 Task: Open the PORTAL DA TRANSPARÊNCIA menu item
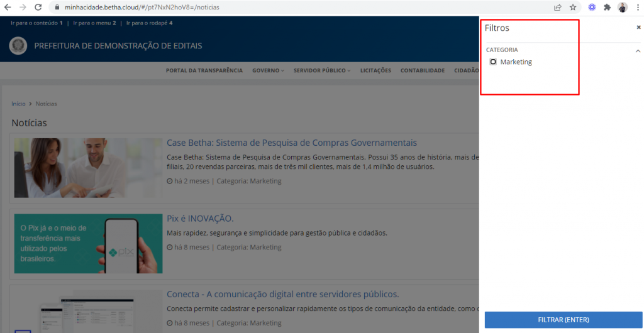click(x=204, y=70)
